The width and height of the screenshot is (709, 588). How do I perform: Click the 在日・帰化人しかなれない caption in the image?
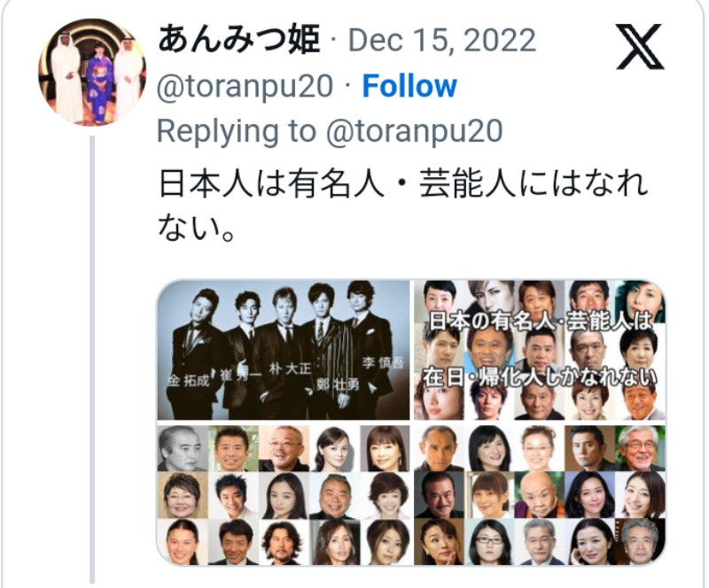[x=540, y=378]
